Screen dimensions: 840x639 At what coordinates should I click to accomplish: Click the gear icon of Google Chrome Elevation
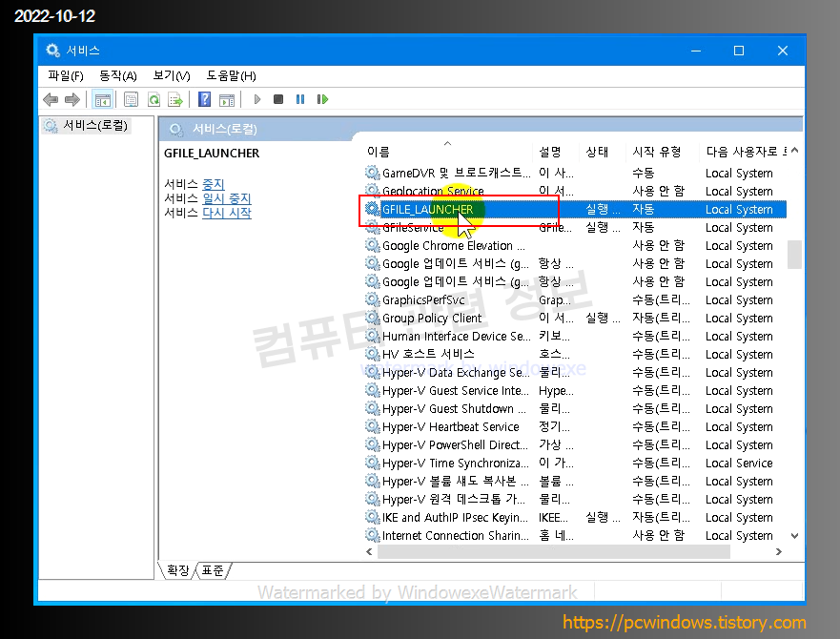pos(372,245)
